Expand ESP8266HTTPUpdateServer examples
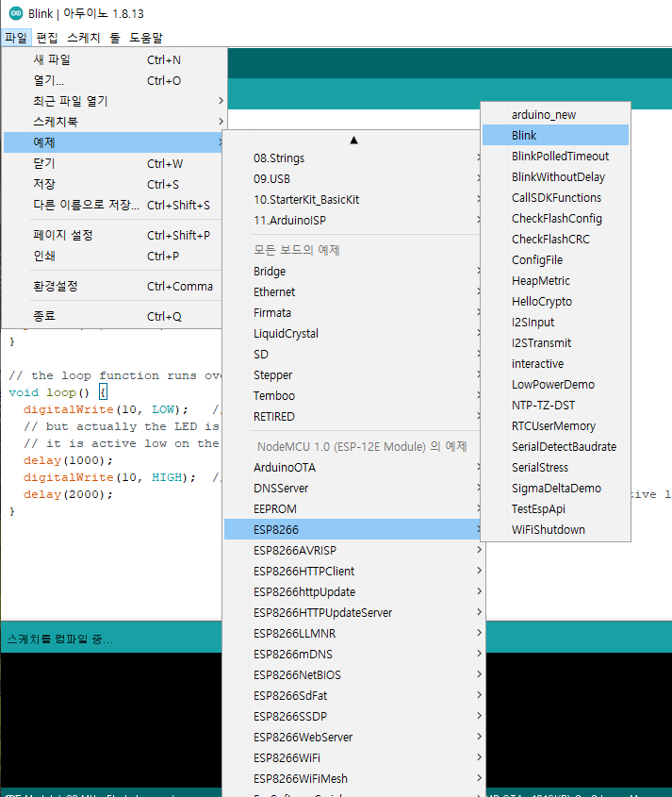 354,613
